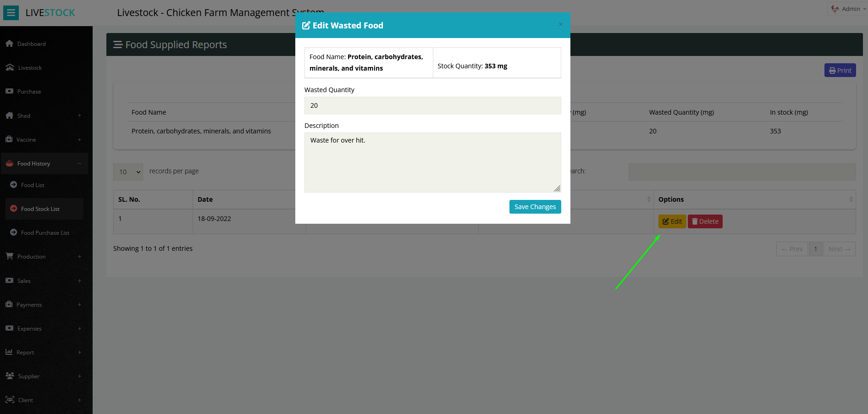Viewport: 868px width, 414px height.
Task: Click the Report chart icon
Action: point(9,352)
